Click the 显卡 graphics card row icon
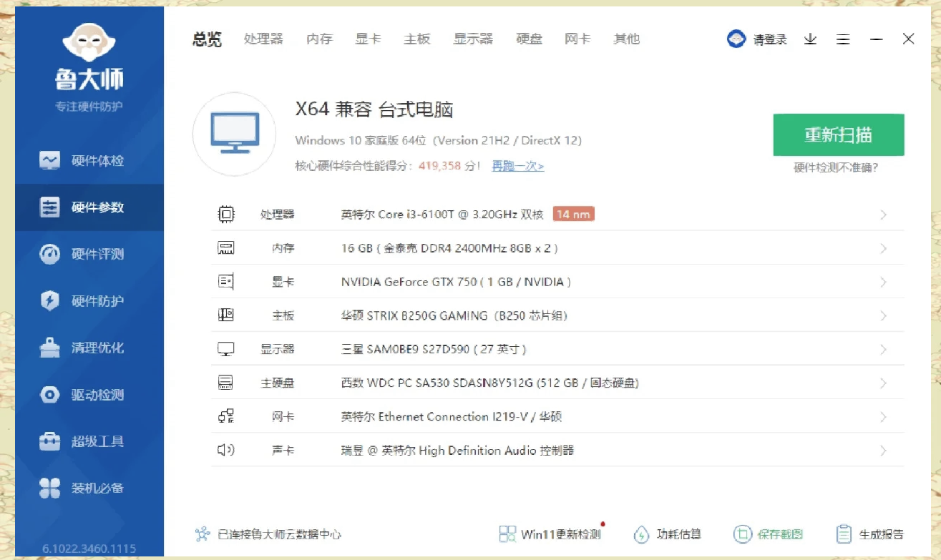 [226, 282]
